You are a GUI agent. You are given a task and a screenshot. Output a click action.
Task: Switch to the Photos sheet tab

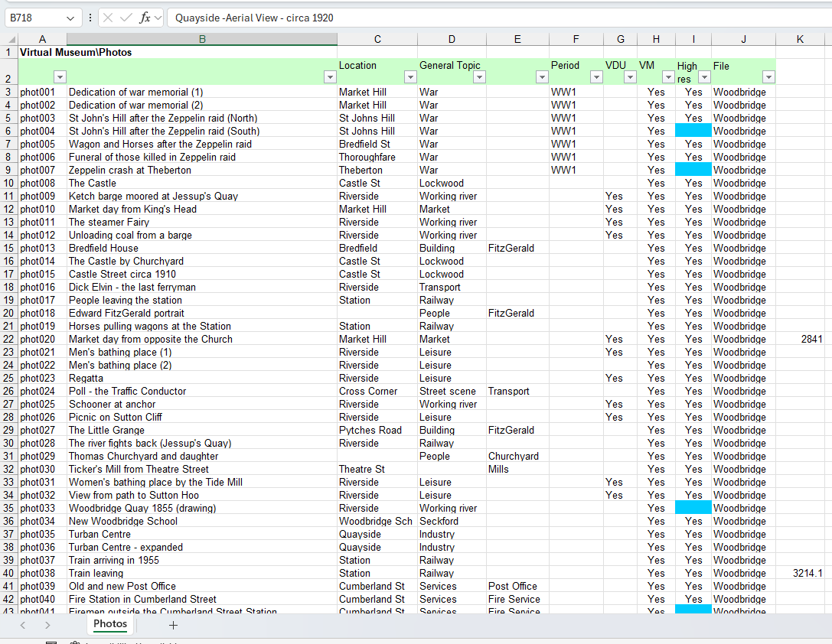pos(110,624)
